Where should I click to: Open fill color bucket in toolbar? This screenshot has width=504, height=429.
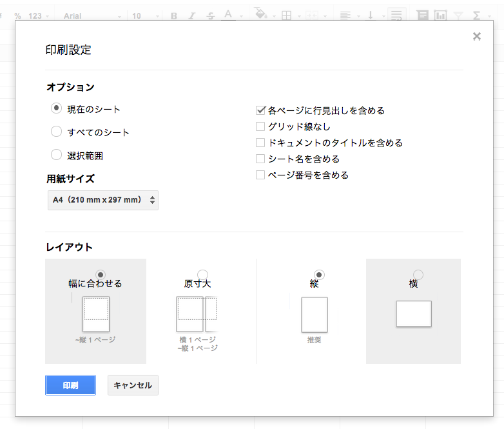pos(261,14)
